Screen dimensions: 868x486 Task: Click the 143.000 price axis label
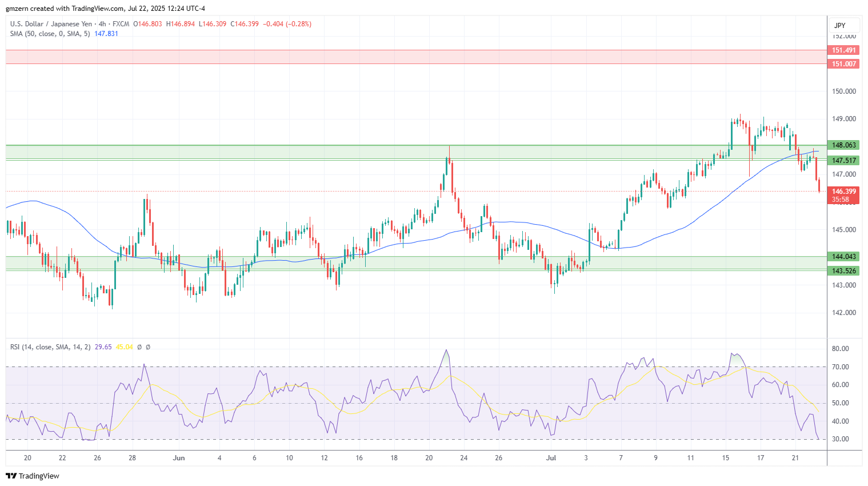[844, 285]
